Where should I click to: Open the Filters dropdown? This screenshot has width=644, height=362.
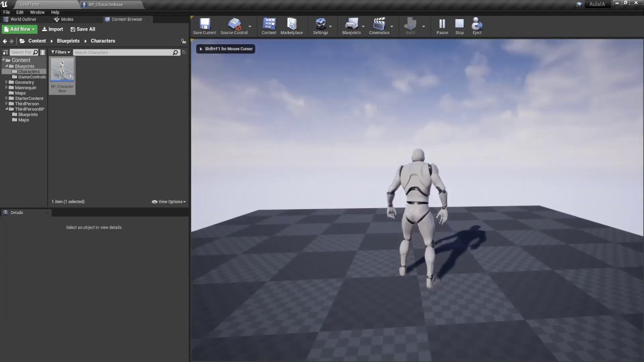coord(60,52)
